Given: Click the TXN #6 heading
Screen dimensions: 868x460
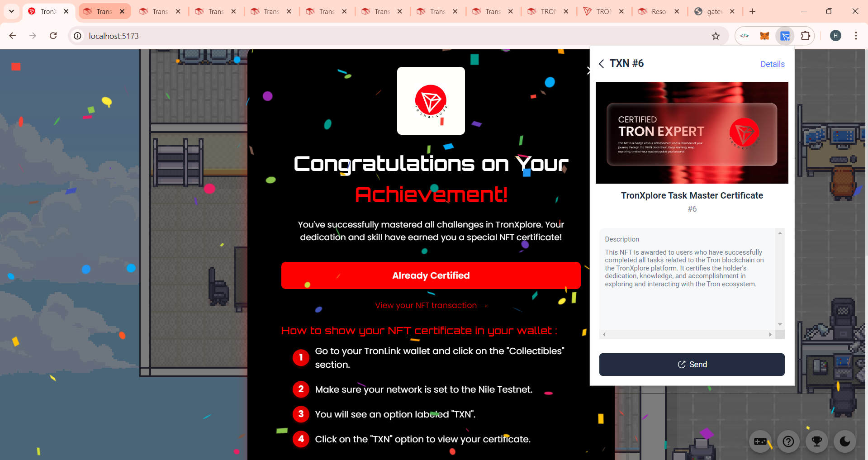Looking at the screenshot, I should pyautogui.click(x=626, y=63).
